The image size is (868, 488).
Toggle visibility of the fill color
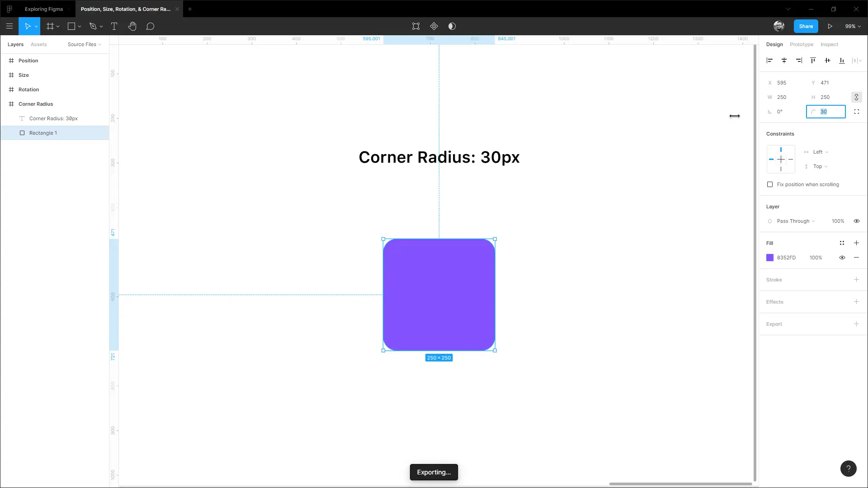click(x=842, y=258)
